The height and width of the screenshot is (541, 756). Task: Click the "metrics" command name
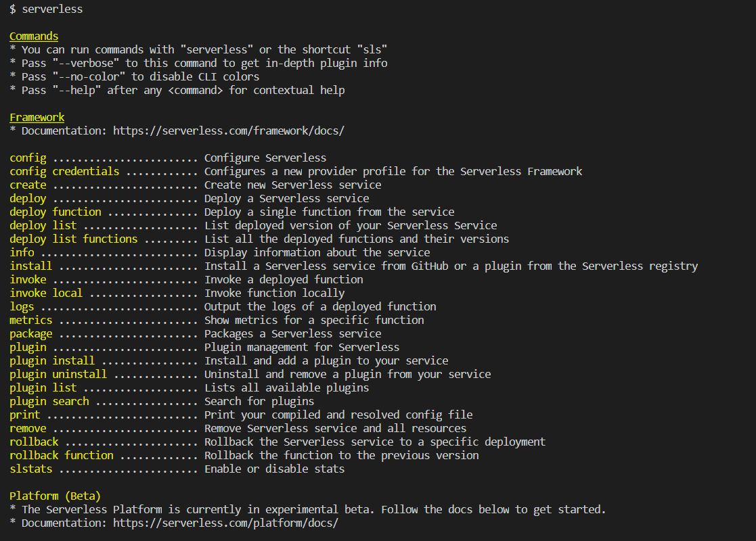coord(31,319)
